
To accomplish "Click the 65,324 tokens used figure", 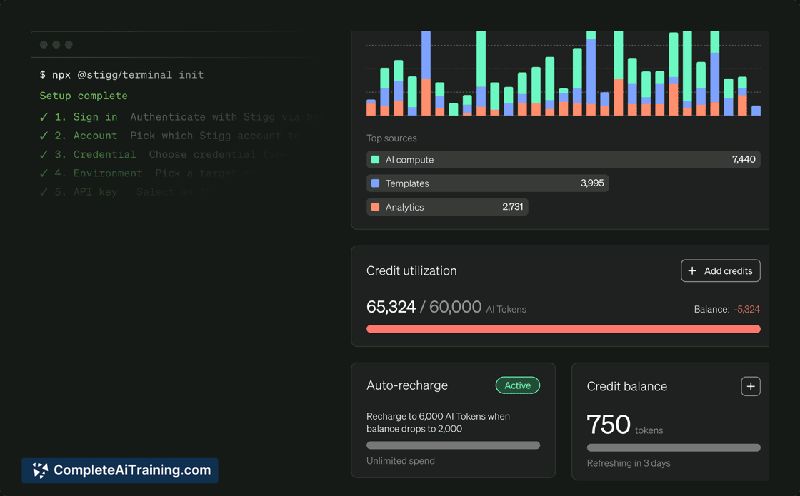I will (391, 307).
